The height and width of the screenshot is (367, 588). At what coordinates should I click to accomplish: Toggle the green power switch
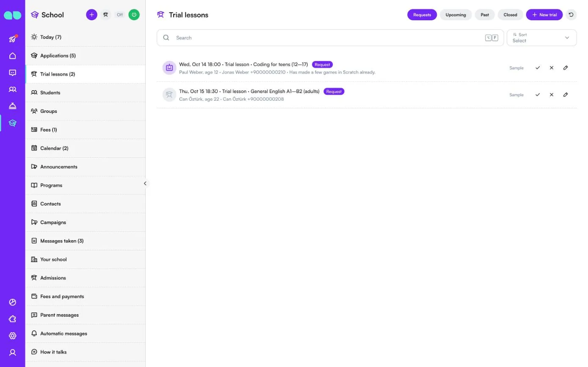tap(134, 15)
